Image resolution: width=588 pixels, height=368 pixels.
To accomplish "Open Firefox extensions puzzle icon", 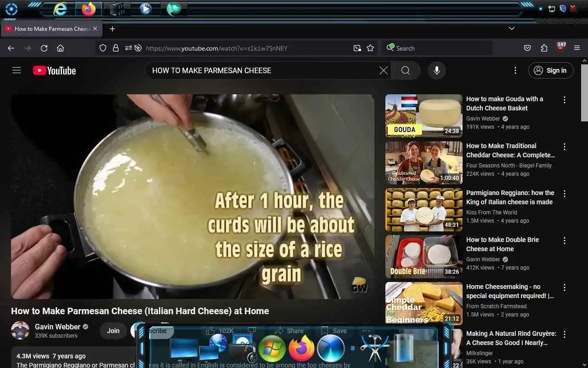I will [x=544, y=48].
